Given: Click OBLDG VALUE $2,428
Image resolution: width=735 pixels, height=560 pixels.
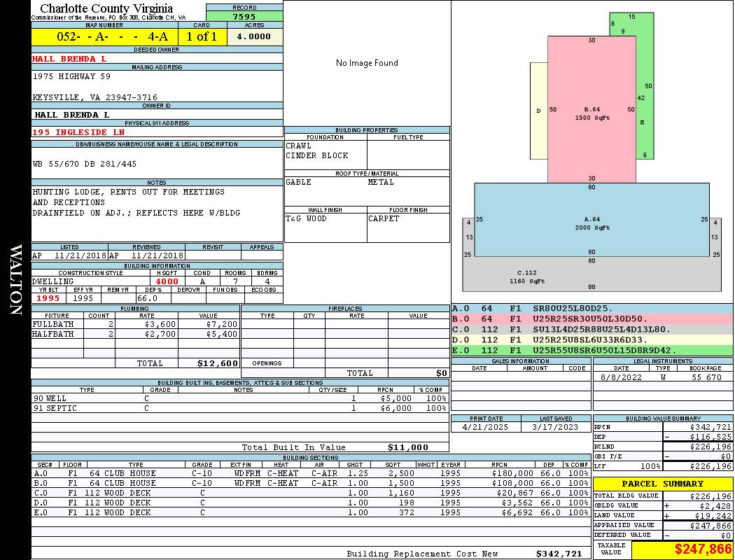Looking at the screenshot, I should 715,506.
